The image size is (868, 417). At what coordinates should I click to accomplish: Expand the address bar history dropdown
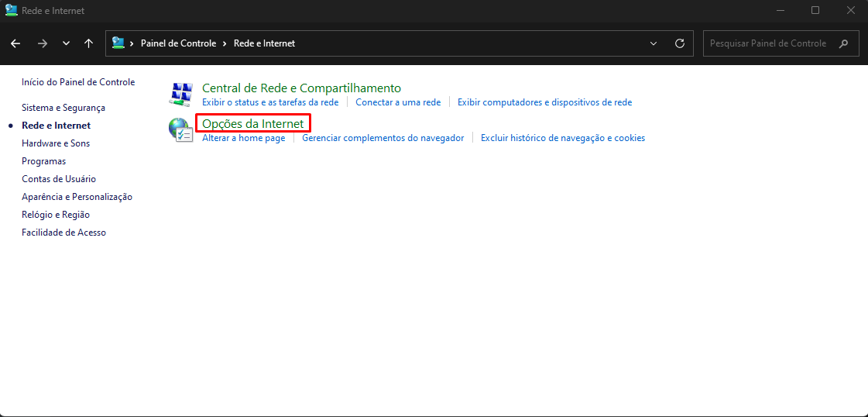point(654,43)
